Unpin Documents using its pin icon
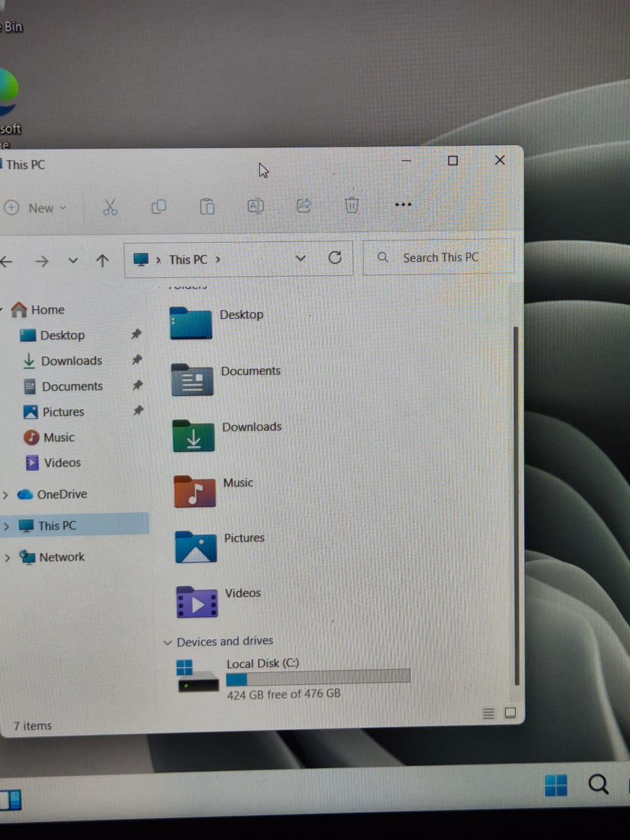The image size is (630, 840). (137, 385)
